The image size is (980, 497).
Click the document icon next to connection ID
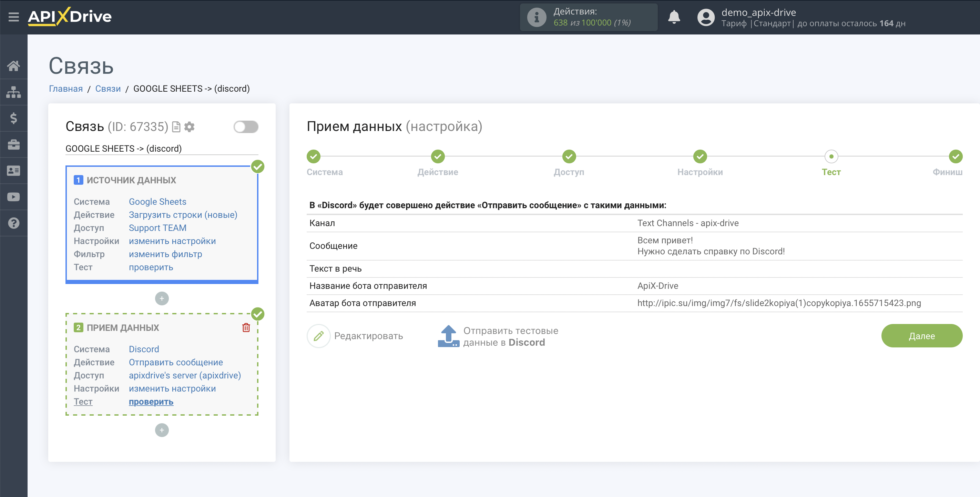tap(176, 127)
